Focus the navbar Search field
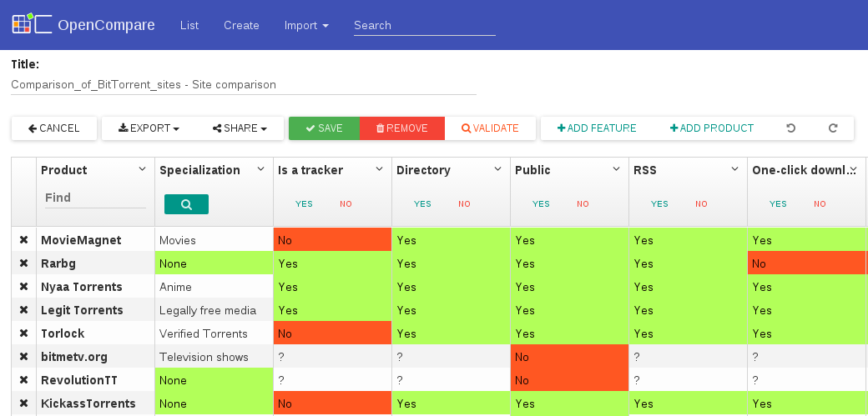Viewport: 868px width, 416px height. pos(425,26)
